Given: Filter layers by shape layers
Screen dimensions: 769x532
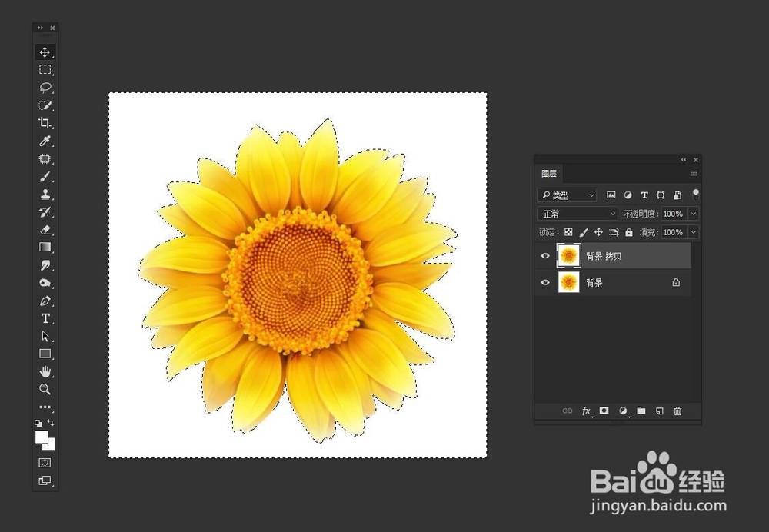Looking at the screenshot, I should click(661, 195).
